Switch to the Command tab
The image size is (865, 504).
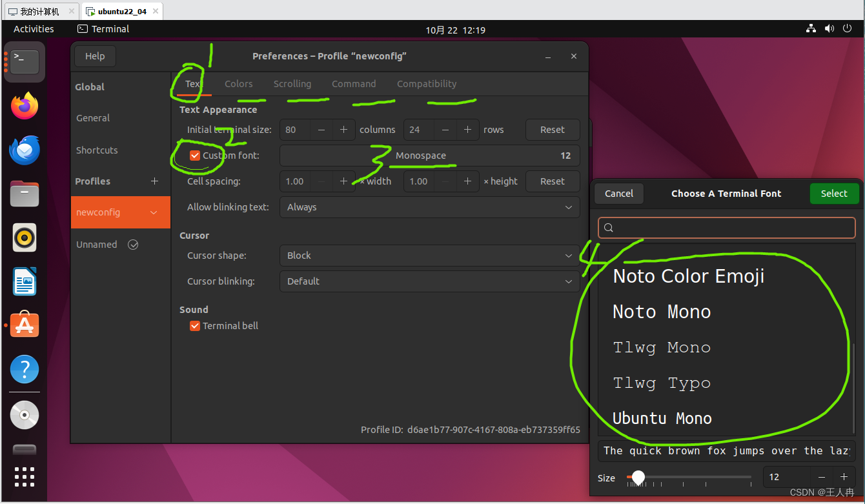pos(354,84)
